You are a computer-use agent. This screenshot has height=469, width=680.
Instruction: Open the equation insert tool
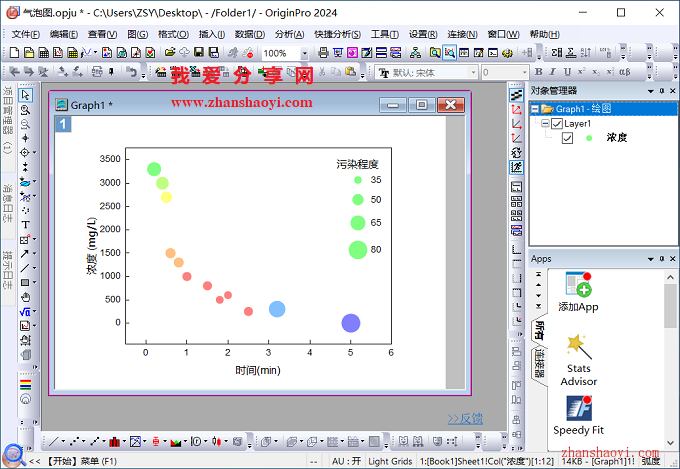pos(25,312)
